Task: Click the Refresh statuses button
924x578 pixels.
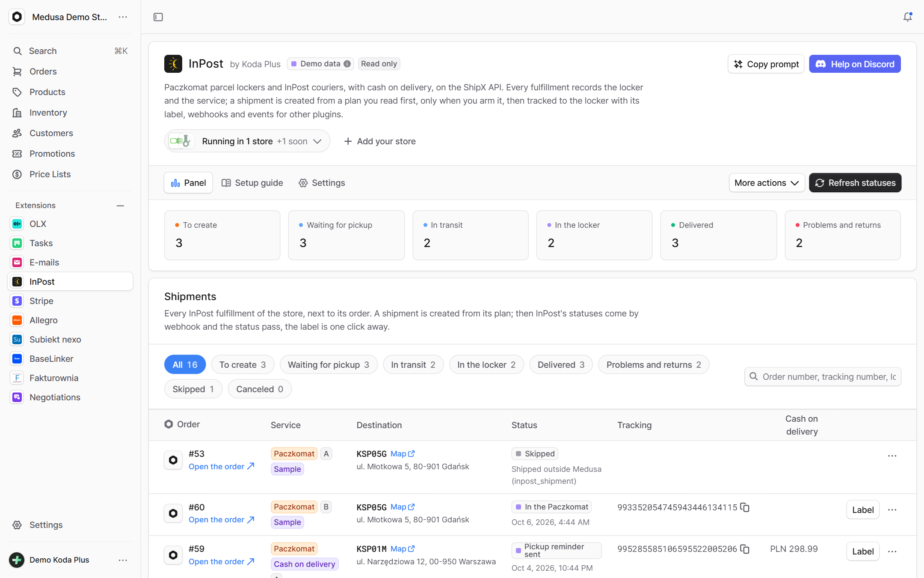Action: (x=855, y=183)
